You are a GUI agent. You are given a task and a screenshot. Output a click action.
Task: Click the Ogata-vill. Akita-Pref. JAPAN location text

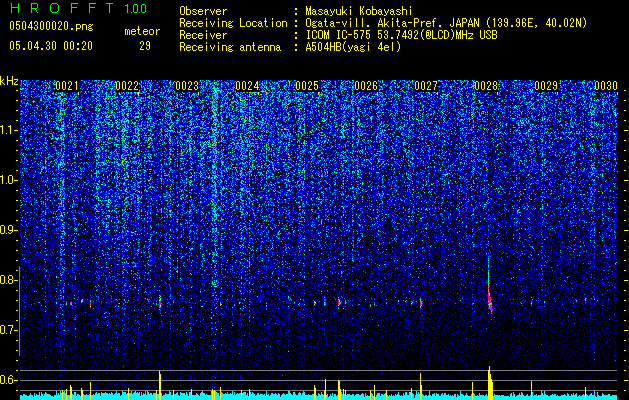coord(446,23)
